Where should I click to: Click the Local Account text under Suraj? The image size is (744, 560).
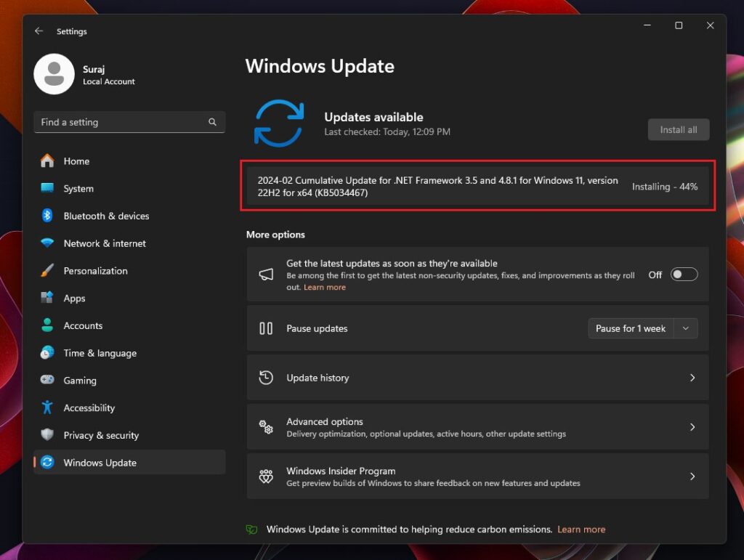[109, 81]
